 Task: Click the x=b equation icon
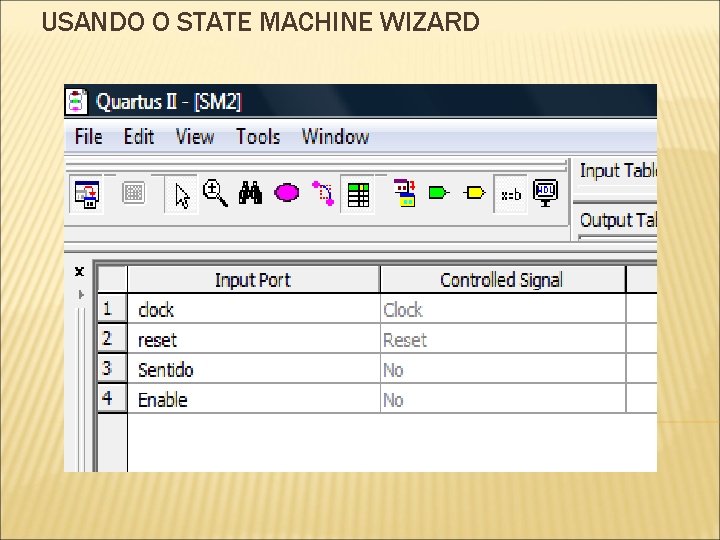coord(511,195)
